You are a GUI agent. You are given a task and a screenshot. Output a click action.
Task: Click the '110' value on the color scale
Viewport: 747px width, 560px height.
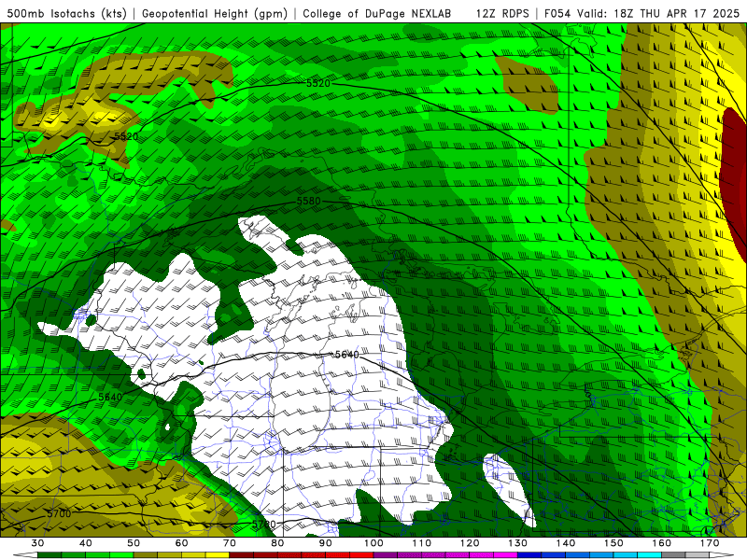coord(422,543)
